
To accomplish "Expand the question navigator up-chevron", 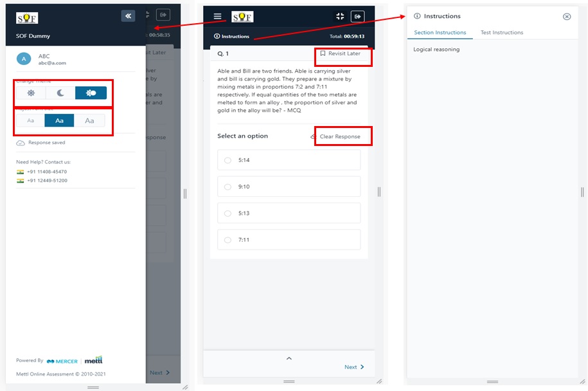I will pyautogui.click(x=289, y=358).
